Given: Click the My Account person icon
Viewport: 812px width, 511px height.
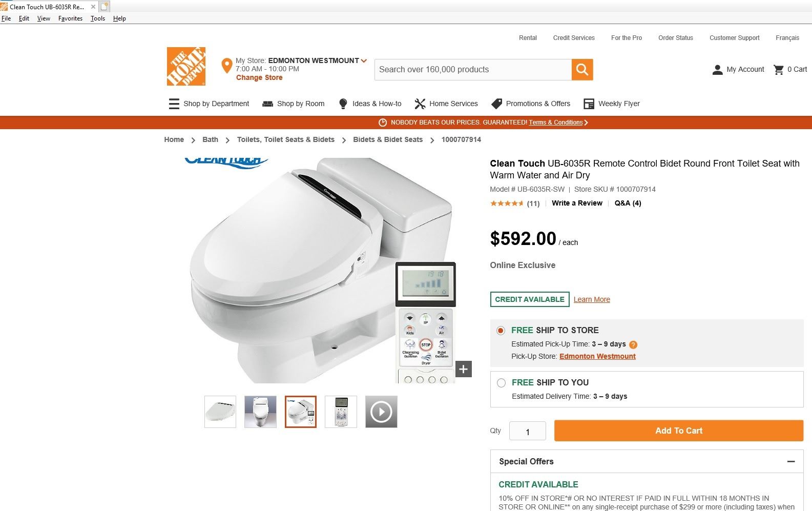Looking at the screenshot, I should 717,70.
